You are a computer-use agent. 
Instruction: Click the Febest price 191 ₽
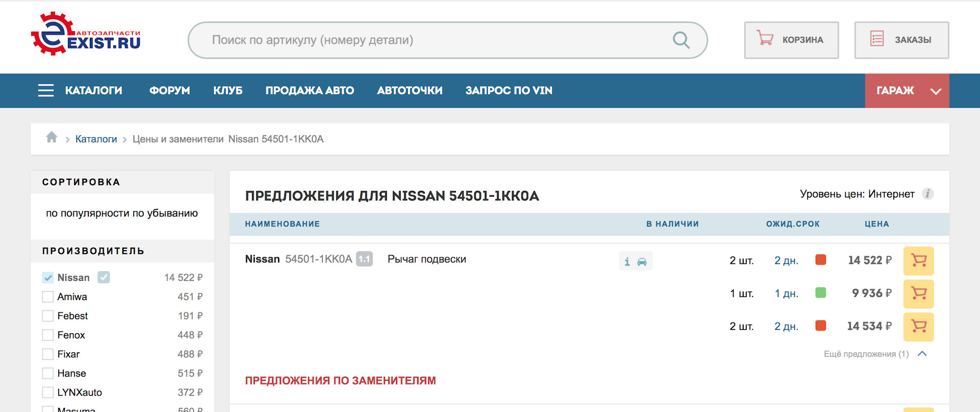190,316
